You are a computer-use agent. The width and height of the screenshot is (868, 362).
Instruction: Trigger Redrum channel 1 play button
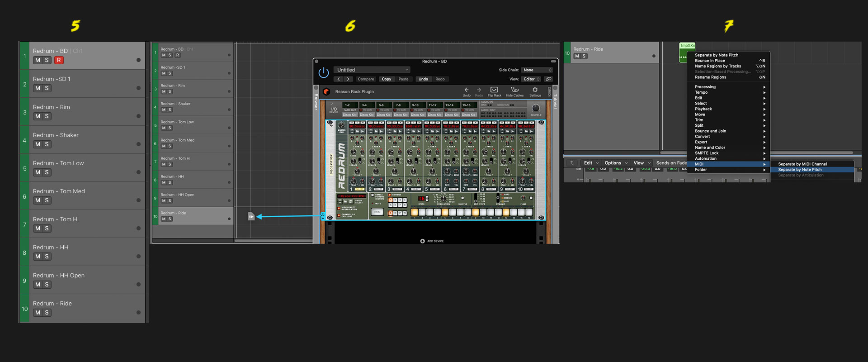tap(363, 123)
